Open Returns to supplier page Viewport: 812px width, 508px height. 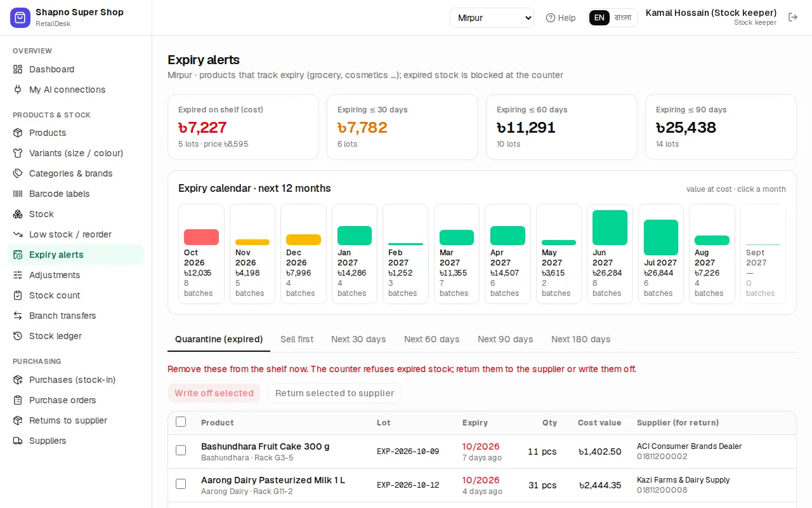click(x=76, y=420)
